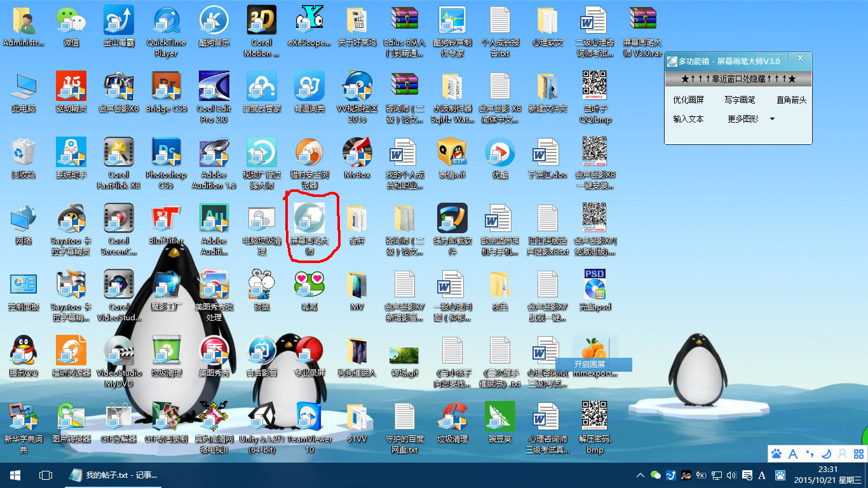This screenshot has width=868, height=488.
Task: Select the BluffTitler desktop icon
Action: (x=166, y=225)
